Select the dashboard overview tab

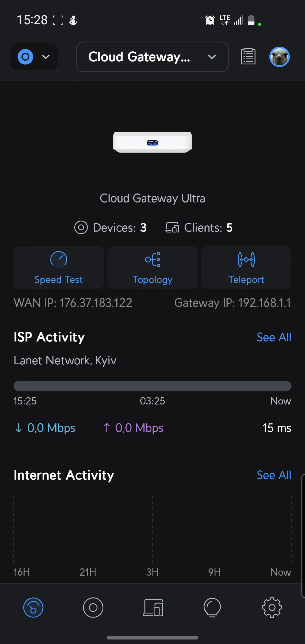tap(33, 607)
